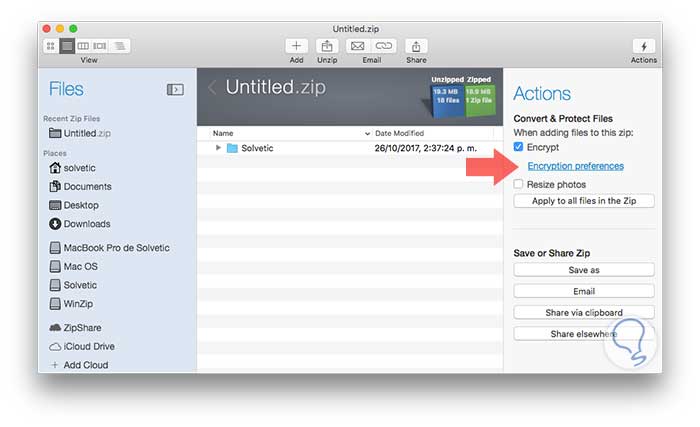This screenshot has height=427, width=700.
Task: Select the Mac OS drive
Action: 74,266
